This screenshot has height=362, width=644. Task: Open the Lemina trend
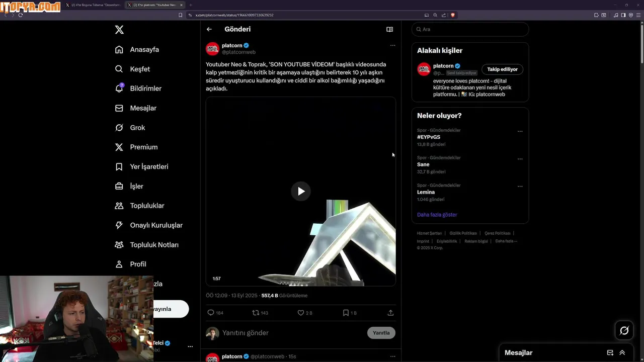click(426, 192)
